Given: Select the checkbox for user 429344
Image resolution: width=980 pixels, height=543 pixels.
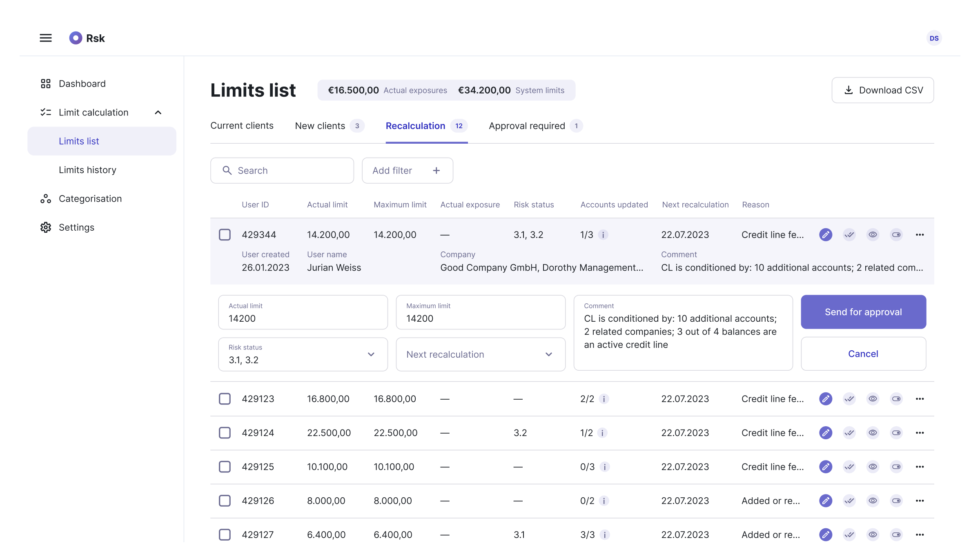Looking at the screenshot, I should pos(225,235).
